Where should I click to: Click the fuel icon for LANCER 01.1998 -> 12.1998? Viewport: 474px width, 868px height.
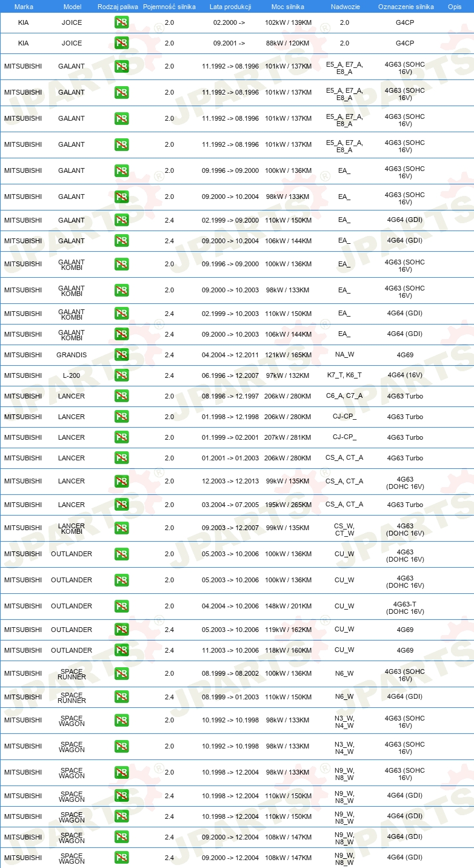click(x=121, y=417)
